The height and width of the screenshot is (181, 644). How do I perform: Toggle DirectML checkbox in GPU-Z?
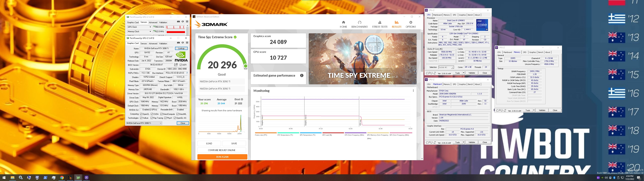click(177, 114)
